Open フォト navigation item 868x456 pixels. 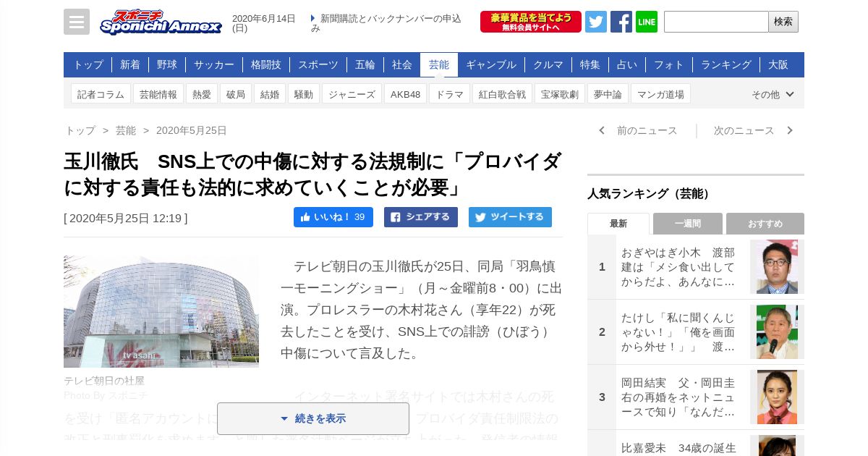(669, 64)
